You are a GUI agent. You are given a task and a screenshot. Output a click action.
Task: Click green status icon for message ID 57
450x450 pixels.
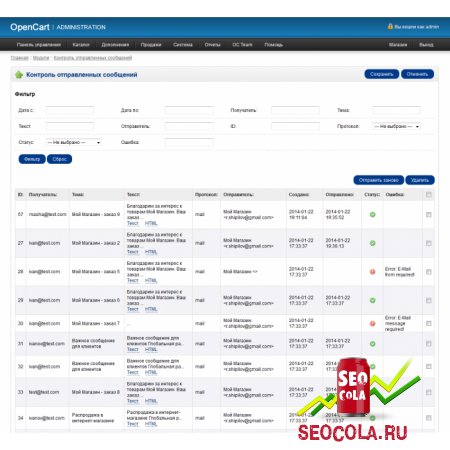tap(373, 215)
